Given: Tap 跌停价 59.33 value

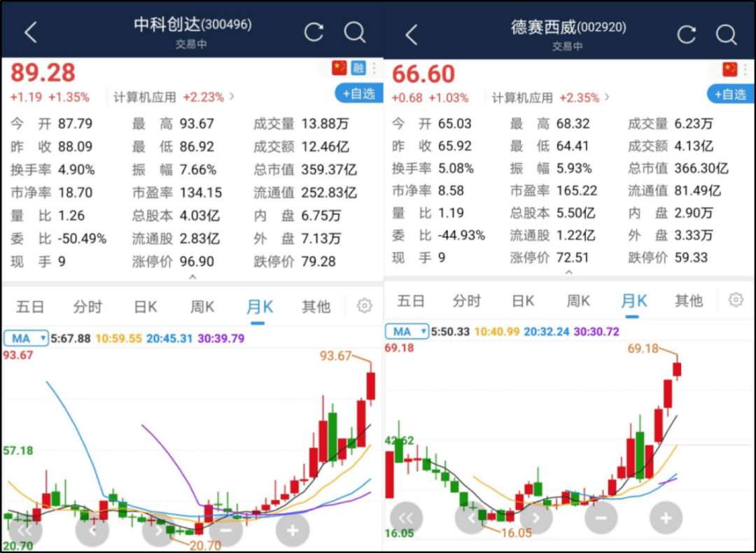Looking at the screenshot, I should (x=691, y=258).
